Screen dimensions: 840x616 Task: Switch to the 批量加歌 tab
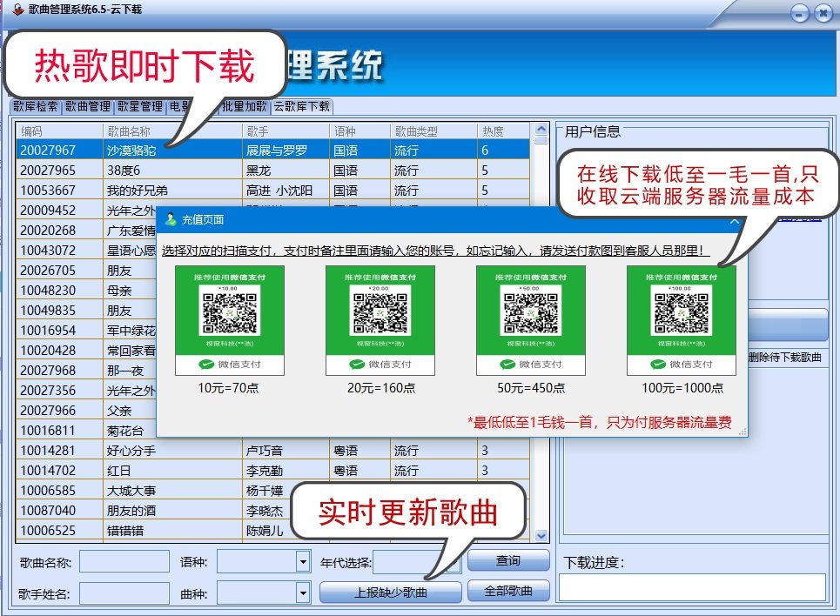pyautogui.click(x=245, y=107)
